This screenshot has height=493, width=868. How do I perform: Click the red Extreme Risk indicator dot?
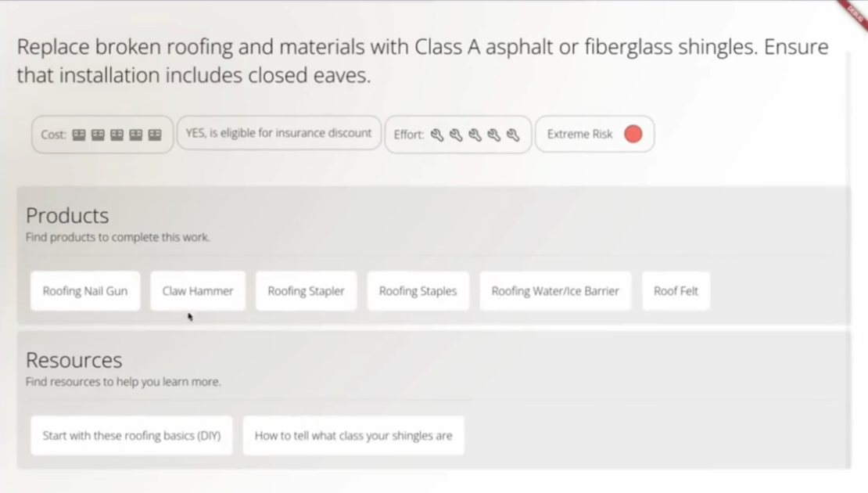(x=633, y=134)
